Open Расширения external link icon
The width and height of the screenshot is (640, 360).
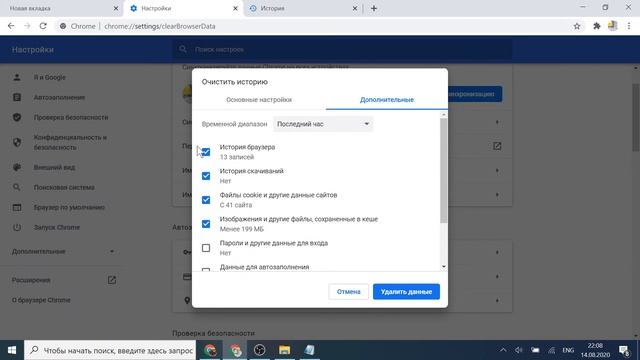coord(112,280)
